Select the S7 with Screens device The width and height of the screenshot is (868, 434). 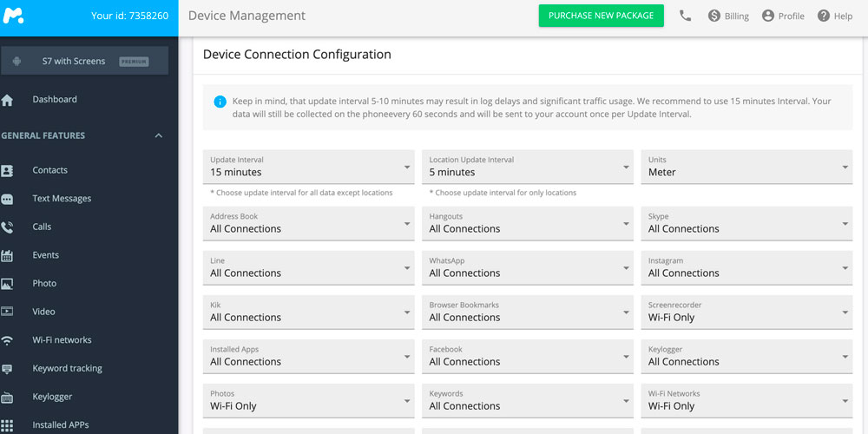point(85,61)
